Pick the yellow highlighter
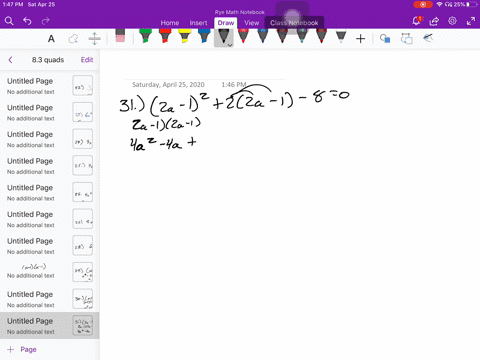Image resolution: width=480 pixels, height=360 pixels. (184, 36)
